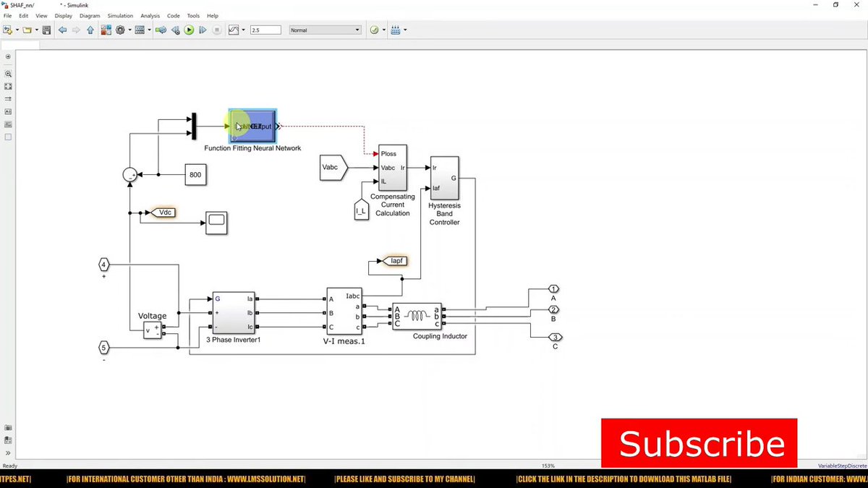The width and height of the screenshot is (868, 488).
Task: Click the Save model icon
Action: tap(46, 30)
